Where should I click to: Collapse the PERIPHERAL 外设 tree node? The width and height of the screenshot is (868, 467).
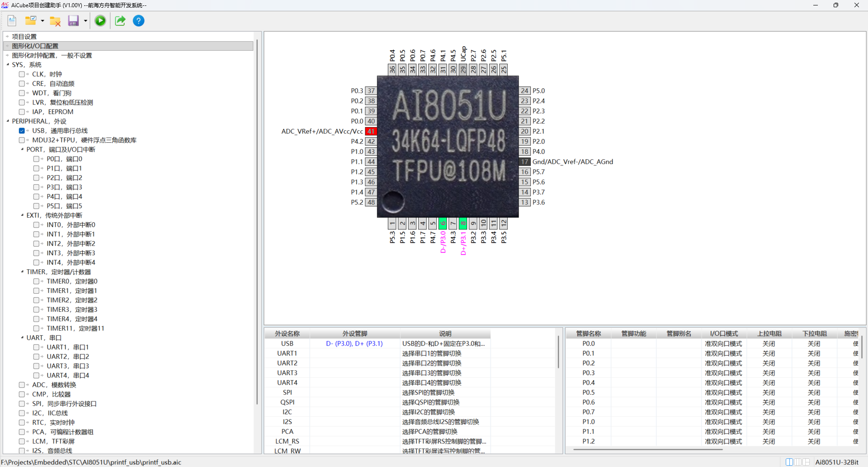8,121
